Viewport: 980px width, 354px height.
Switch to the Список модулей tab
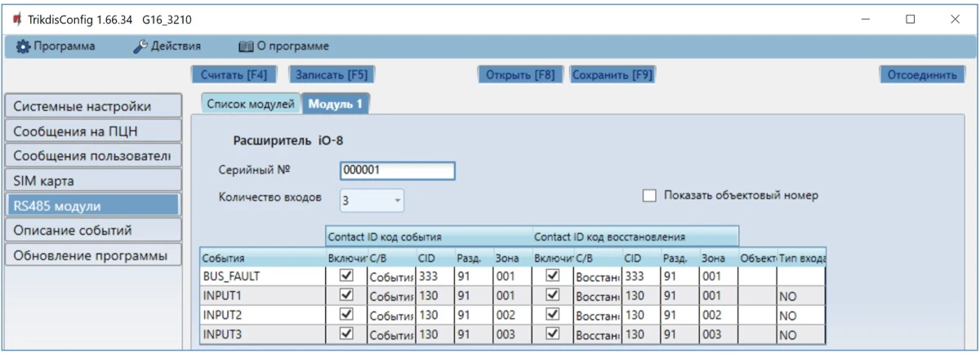coord(249,104)
